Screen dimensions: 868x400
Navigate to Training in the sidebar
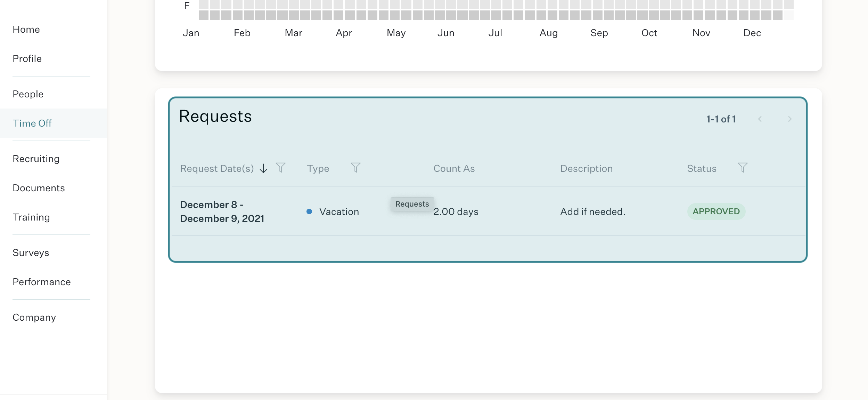(31, 217)
